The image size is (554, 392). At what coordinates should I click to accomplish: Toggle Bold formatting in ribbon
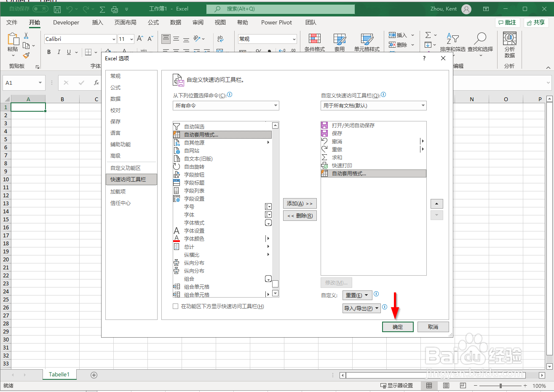pyautogui.click(x=49, y=52)
